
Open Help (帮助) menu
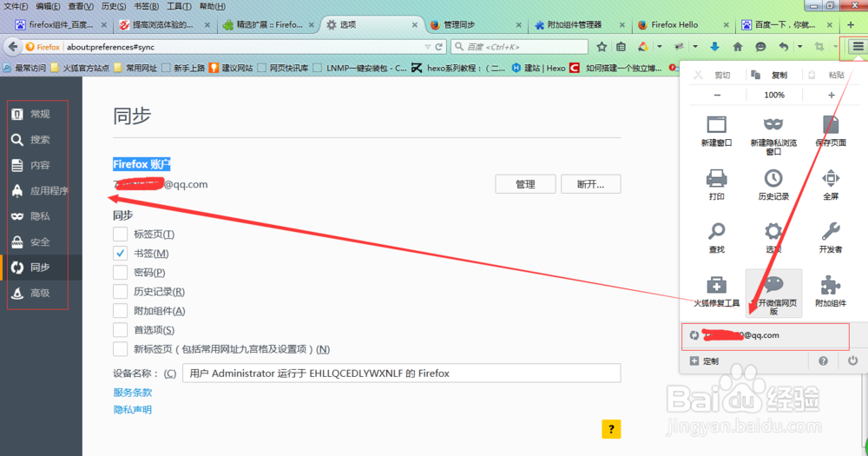click(212, 6)
